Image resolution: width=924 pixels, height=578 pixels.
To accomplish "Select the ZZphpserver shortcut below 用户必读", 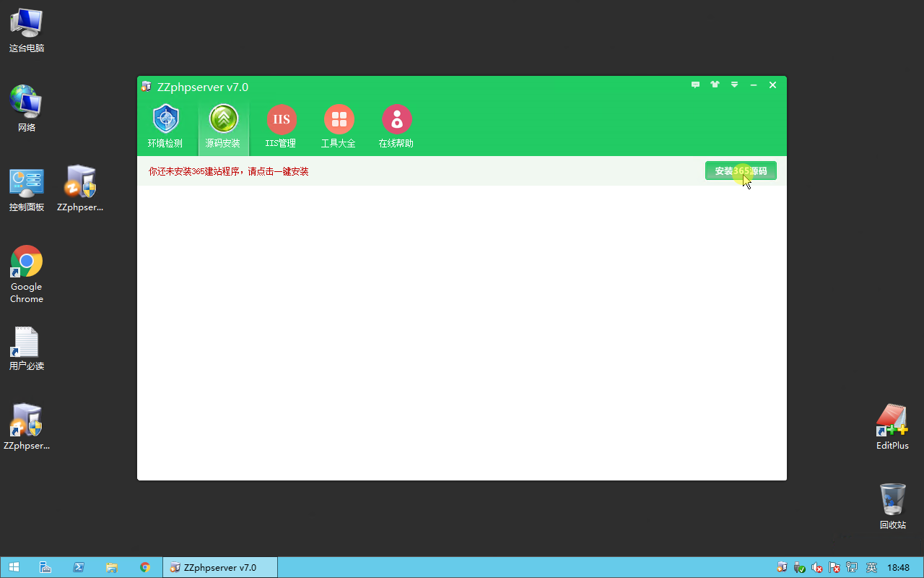I will [27, 428].
